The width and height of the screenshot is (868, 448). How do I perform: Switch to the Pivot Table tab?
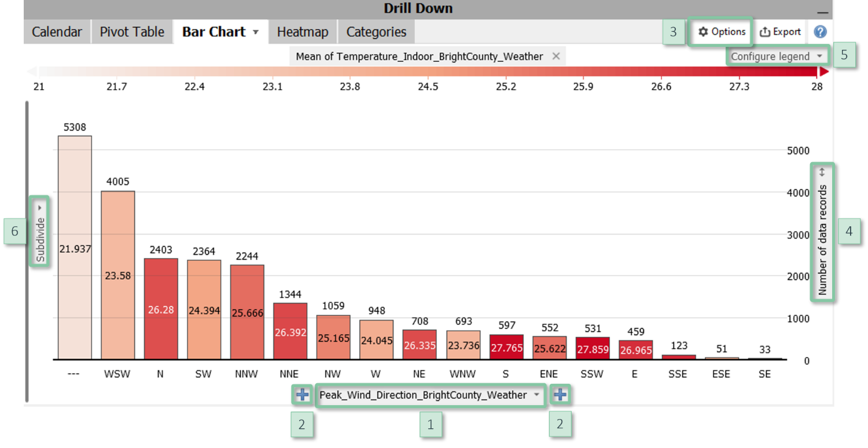point(132,32)
